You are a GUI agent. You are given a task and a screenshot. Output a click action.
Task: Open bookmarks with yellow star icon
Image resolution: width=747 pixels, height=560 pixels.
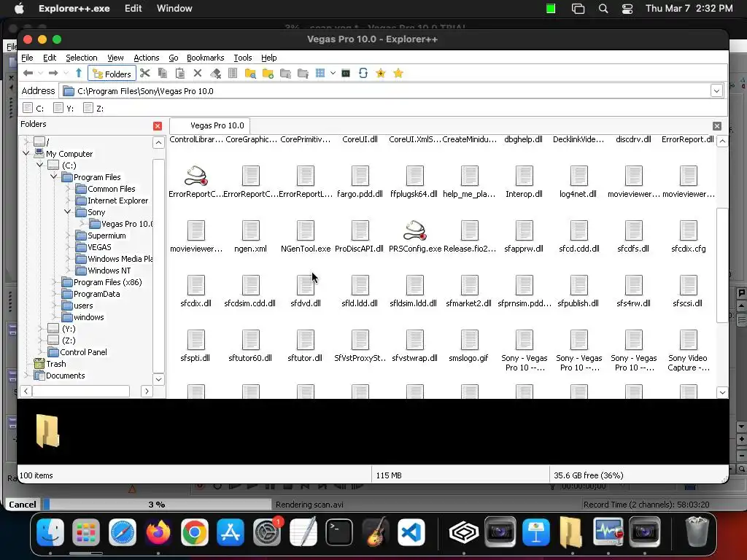398,74
